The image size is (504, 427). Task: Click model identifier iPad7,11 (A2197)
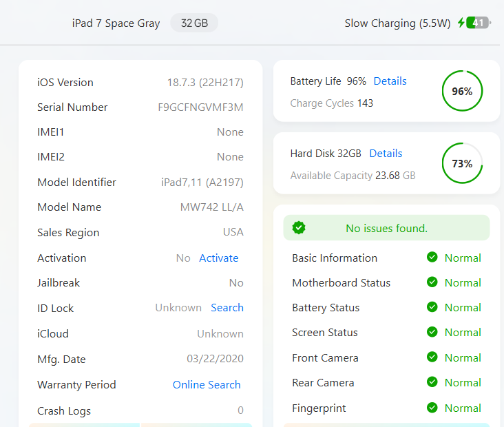pos(202,183)
